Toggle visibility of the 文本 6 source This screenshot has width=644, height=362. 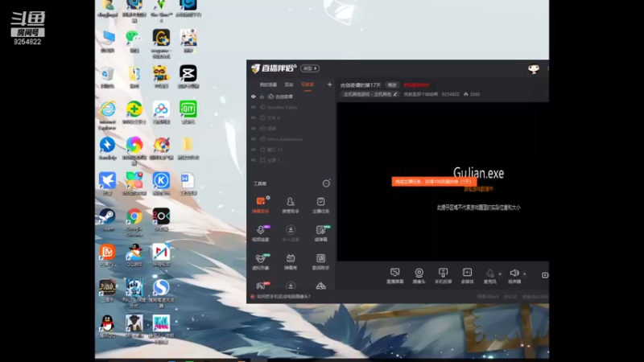pos(254,117)
